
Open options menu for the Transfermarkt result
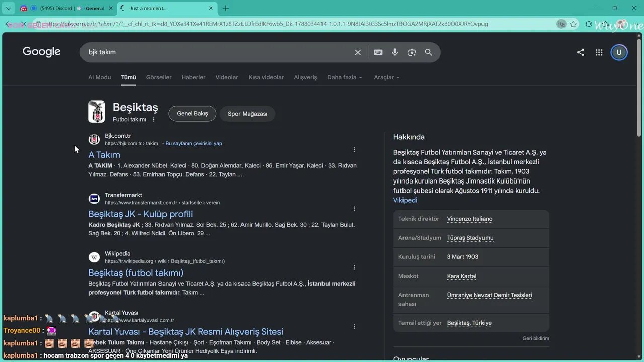(354, 209)
